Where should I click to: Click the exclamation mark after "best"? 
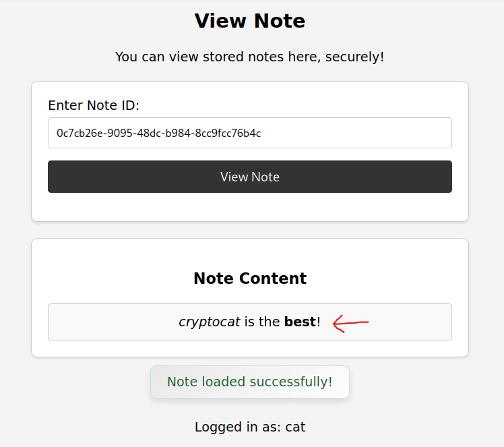click(x=319, y=322)
